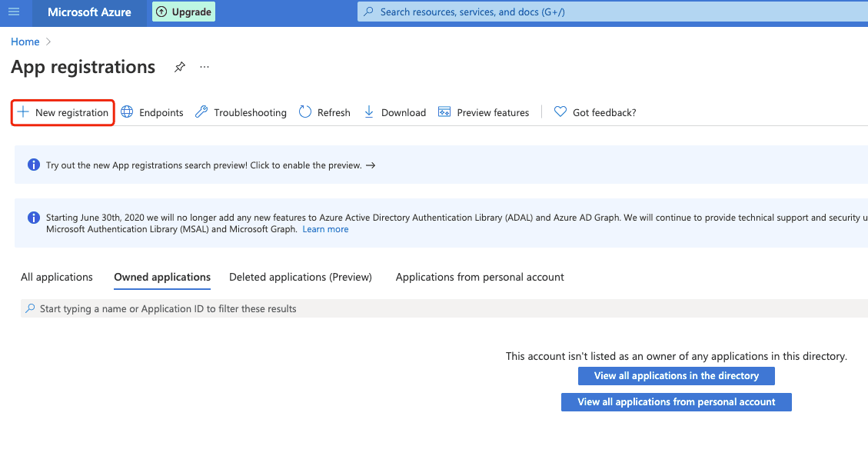This screenshot has width=868, height=456.
Task: Click the Upgrade button
Action: coord(184,12)
